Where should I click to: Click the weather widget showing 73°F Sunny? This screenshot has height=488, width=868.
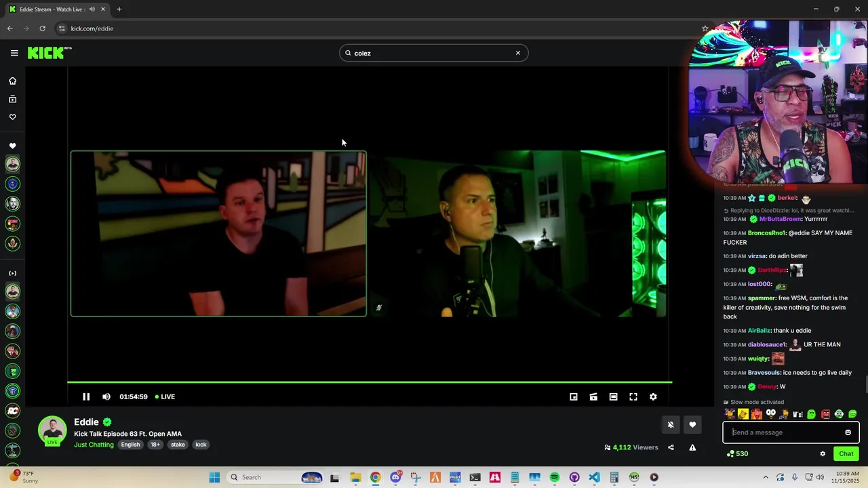tap(24, 477)
